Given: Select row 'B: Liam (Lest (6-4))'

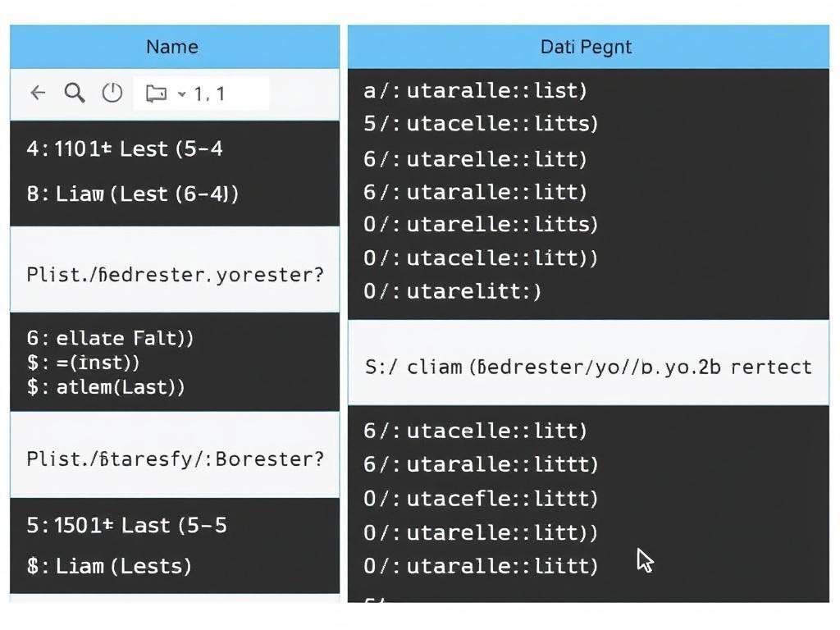Looking at the screenshot, I should pos(133,194).
